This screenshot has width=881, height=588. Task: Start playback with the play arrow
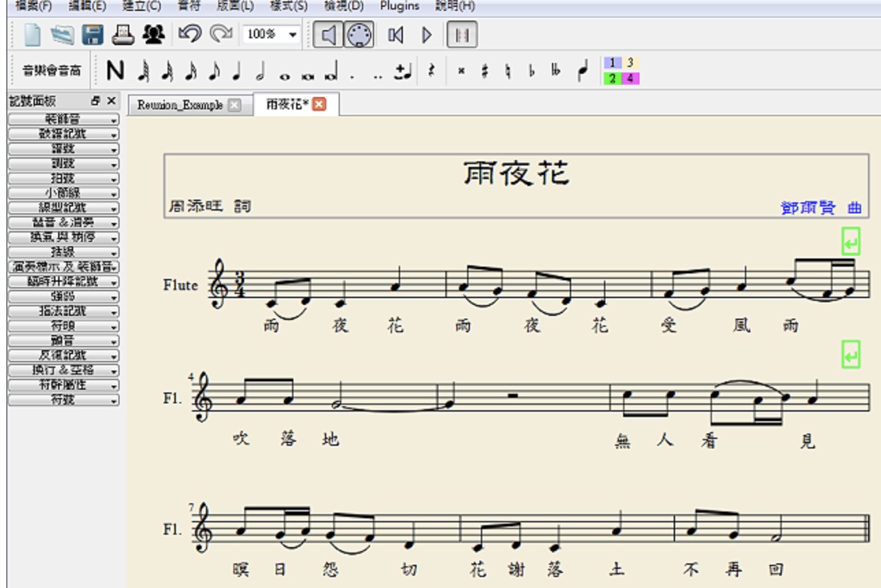pyautogui.click(x=427, y=35)
